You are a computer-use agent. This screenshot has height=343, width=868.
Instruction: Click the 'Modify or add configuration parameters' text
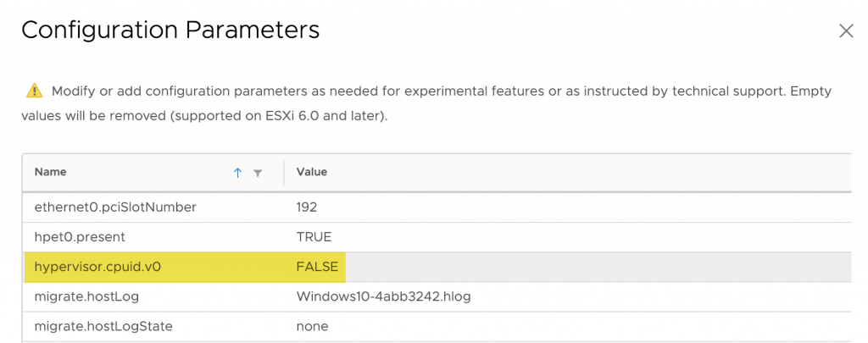(254, 91)
